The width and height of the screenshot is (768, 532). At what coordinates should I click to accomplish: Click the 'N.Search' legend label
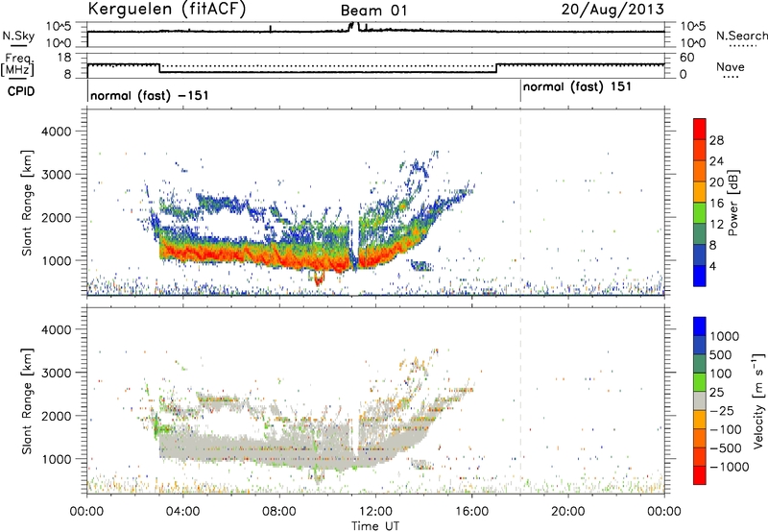pyautogui.click(x=741, y=36)
